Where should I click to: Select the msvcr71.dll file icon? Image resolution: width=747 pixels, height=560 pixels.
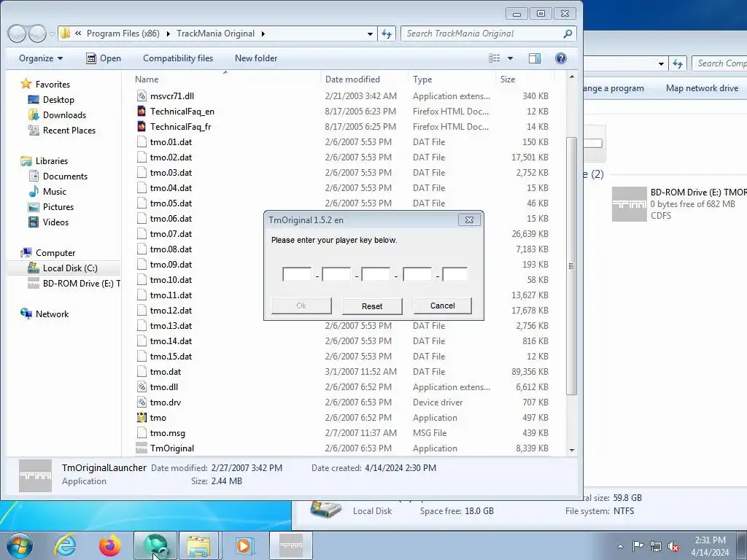(142, 96)
